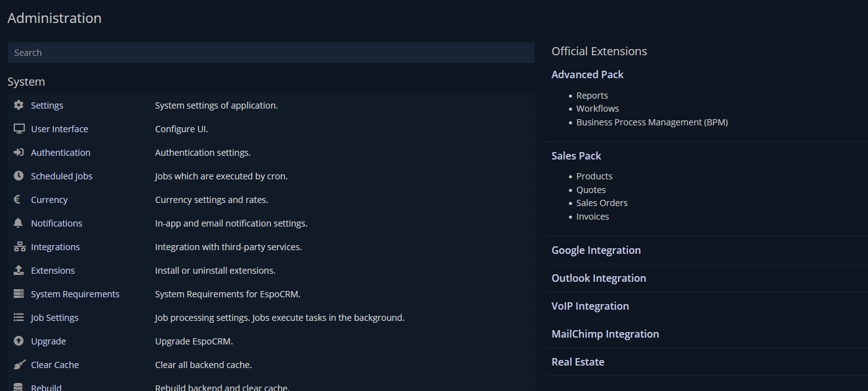Open the Integrations link
Viewport: 868px width, 391px height.
[x=55, y=247]
